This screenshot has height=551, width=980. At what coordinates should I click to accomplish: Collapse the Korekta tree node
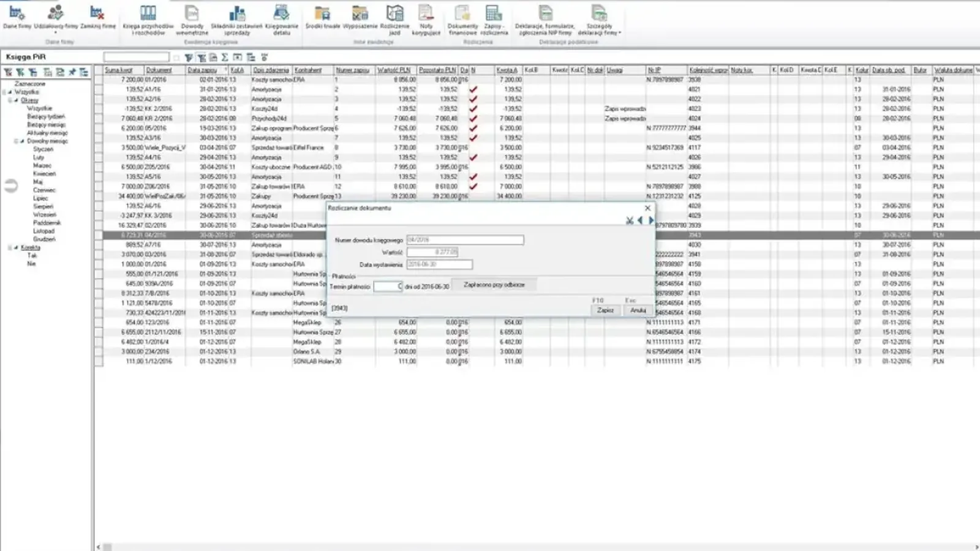coord(16,247)
